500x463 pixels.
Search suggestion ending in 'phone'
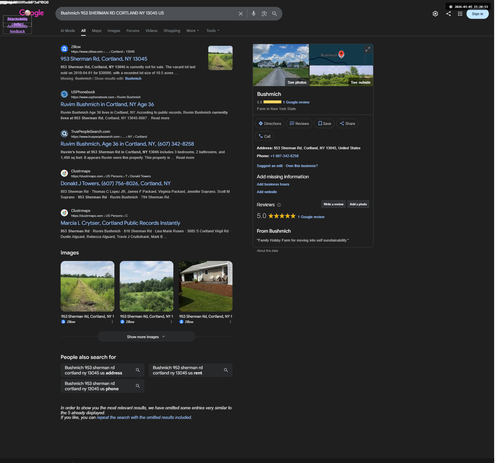point(102,386)
